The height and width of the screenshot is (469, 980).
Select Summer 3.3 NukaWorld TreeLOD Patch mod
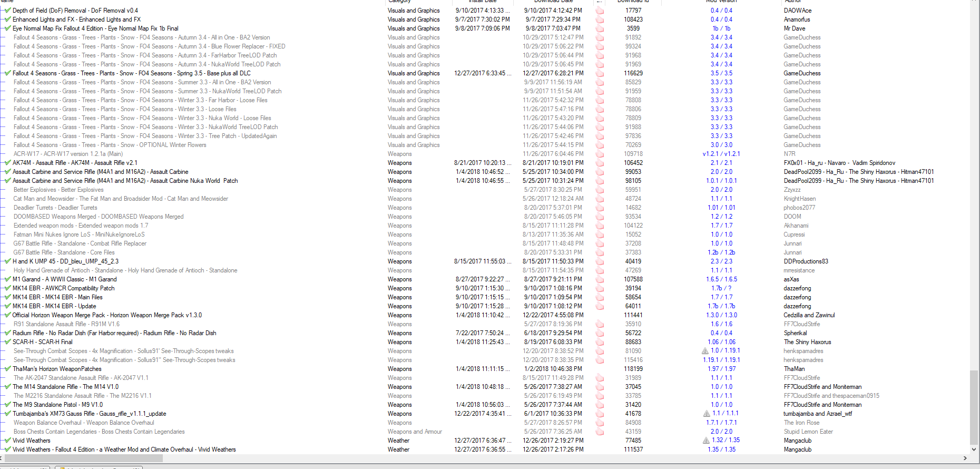pos(148,91)
